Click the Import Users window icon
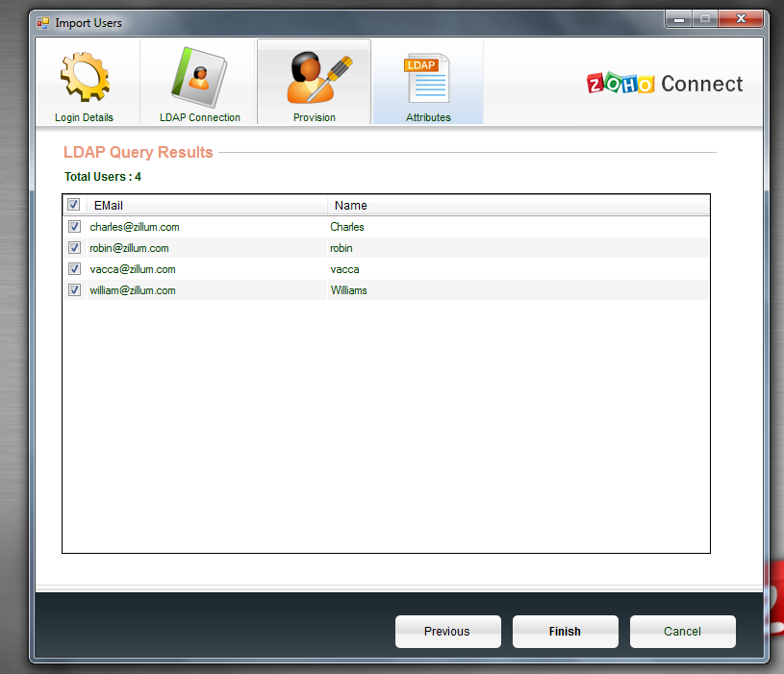The height and width of the screenshot is (674, 784). coord(43,23)
